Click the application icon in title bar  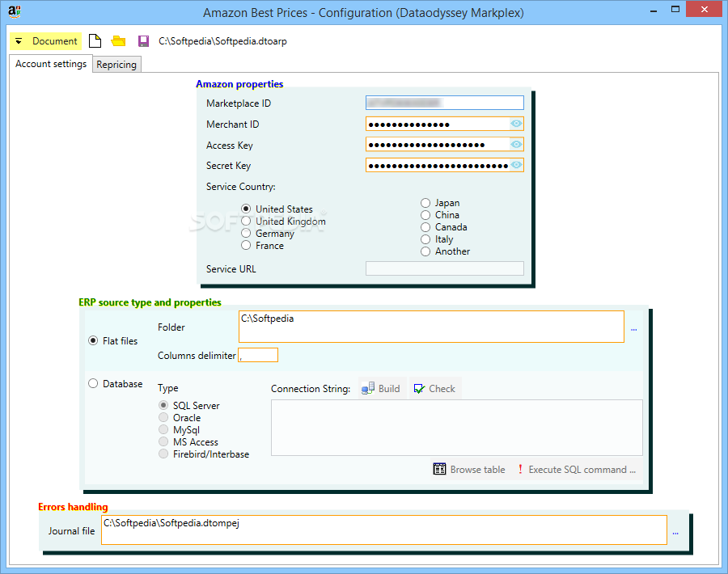(x=15, y=11)
